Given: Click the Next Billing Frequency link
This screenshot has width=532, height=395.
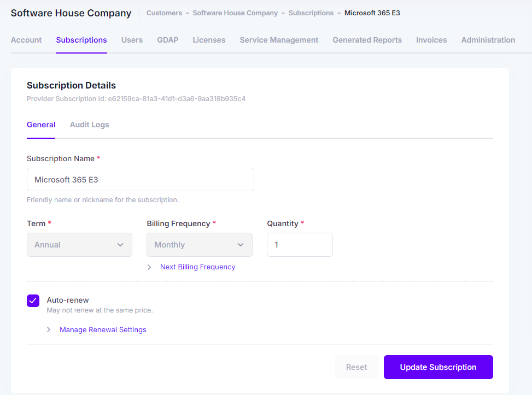Looking at the screenshot, I should click(198, 267).
